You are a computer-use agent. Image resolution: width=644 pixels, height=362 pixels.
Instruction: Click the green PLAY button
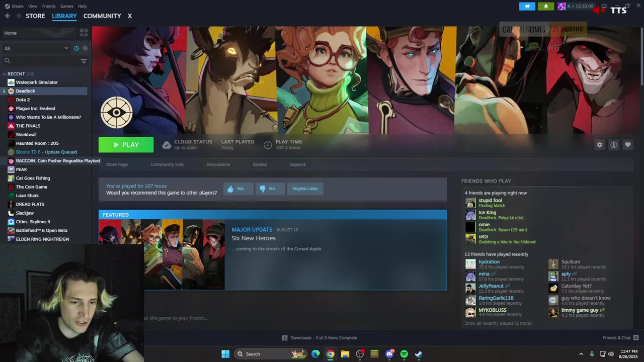pos(126,145)
